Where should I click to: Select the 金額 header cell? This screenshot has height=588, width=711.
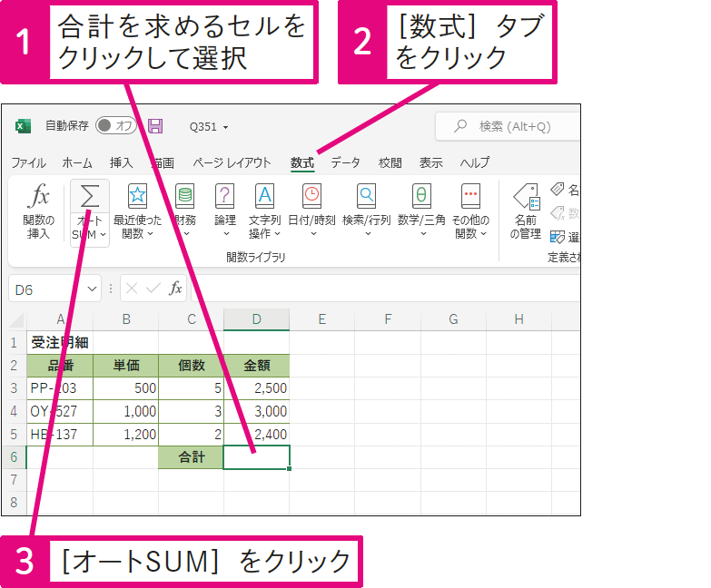[x=257, y=366]
